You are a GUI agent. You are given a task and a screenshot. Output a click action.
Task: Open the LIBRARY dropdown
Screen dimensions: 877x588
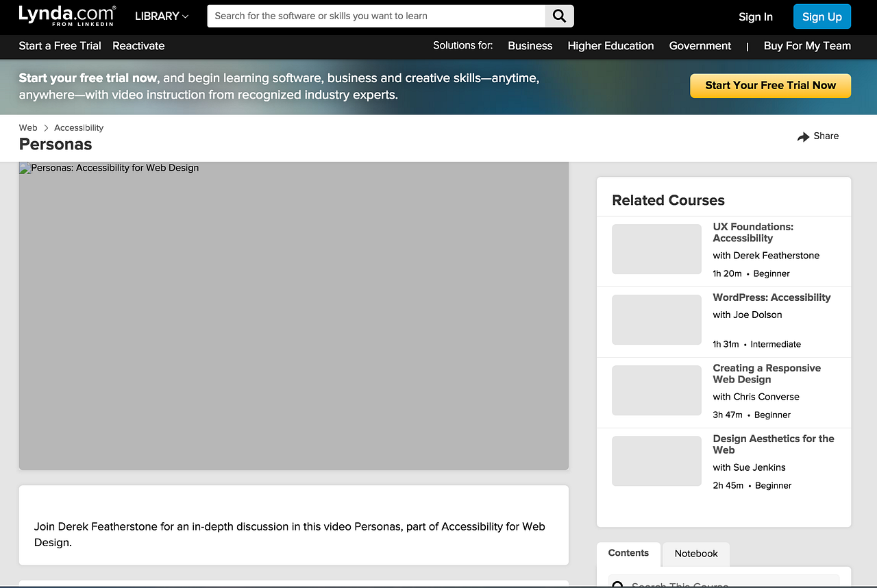click(161, 16)
